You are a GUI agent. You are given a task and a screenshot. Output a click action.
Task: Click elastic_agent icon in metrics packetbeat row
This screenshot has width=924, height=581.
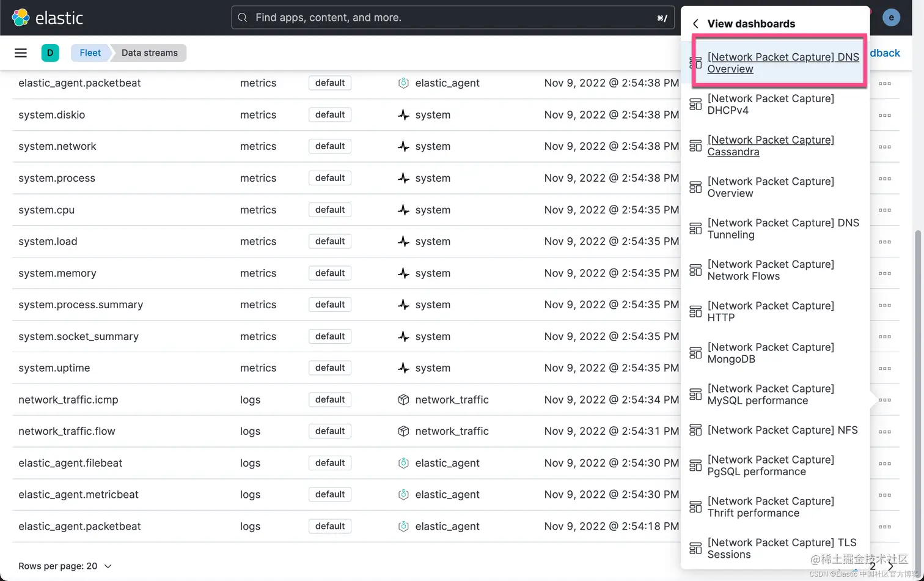[403, 83]
